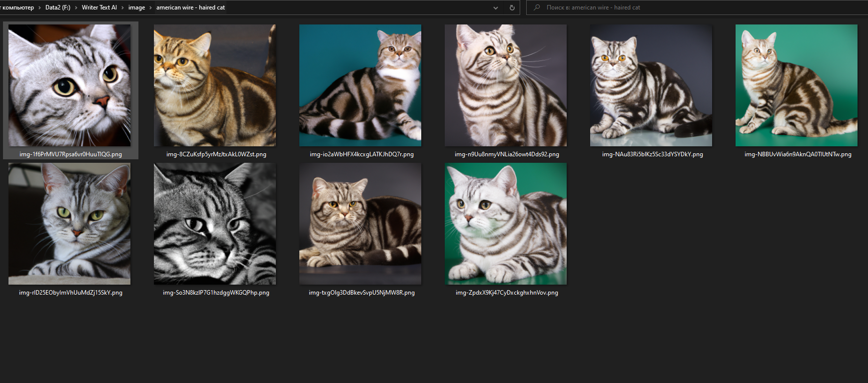868x383 pixels.
Task: Click the current folder breadcrumb american wire - haired cat
Action: 190,7
